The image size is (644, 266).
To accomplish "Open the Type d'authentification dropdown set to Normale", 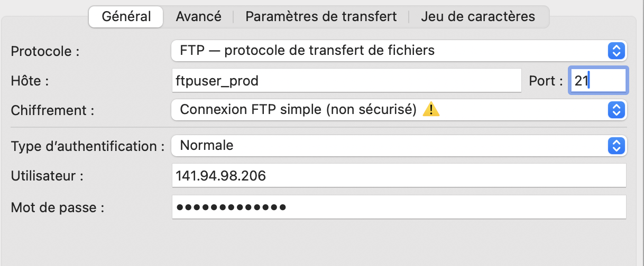I will [391, 145].
